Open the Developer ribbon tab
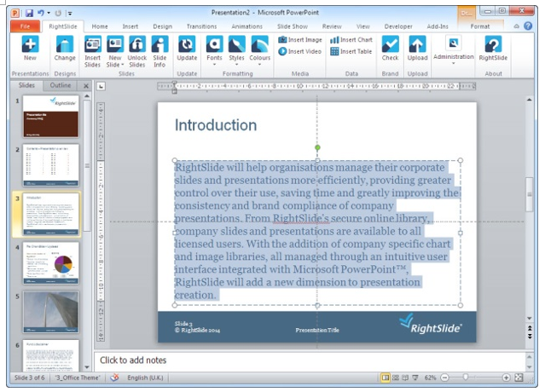 [398, 26]
